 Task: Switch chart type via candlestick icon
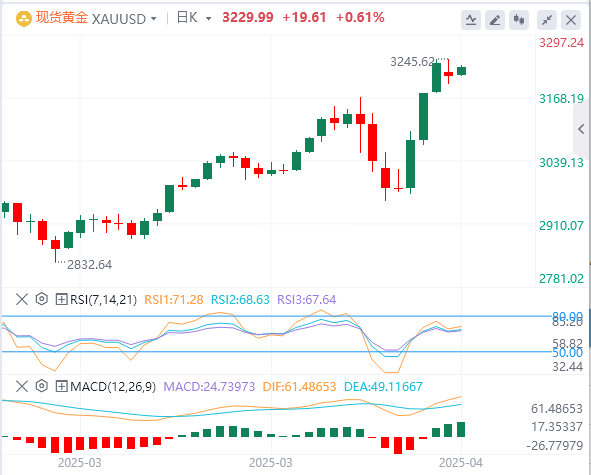pyautogui.click(x=519, y=20)
